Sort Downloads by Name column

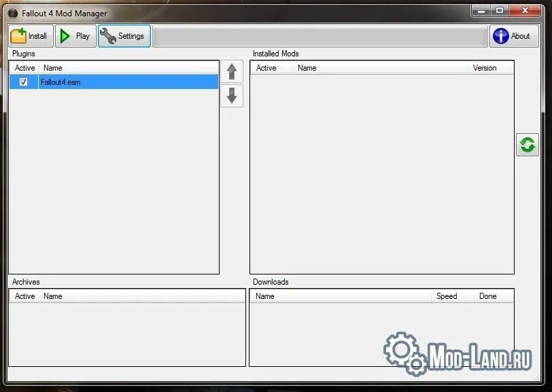[x=341, y=296]
